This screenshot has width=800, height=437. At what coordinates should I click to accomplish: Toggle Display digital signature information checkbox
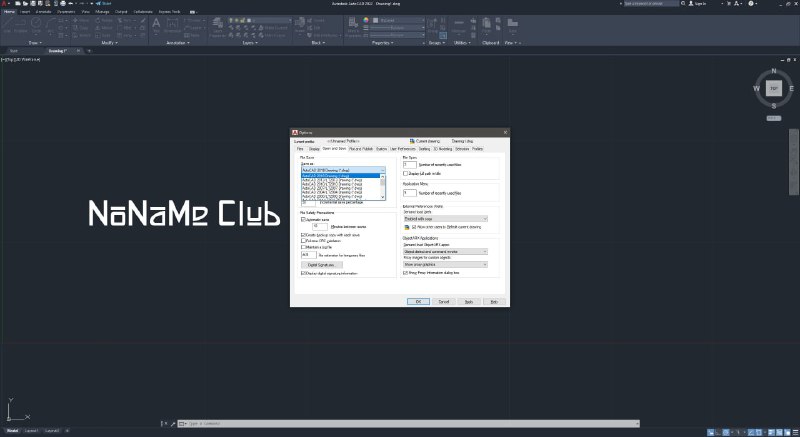[x=304, y=273]
